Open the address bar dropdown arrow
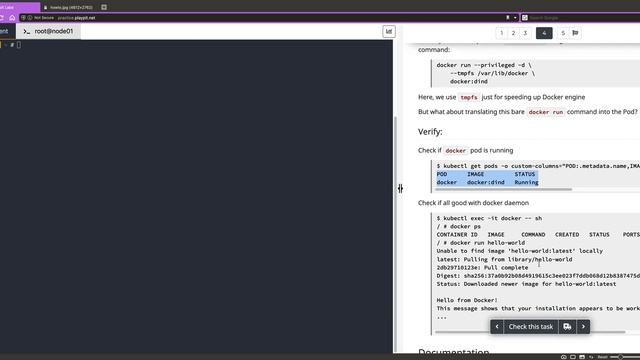640x360 pixels. tap(515, 18)
